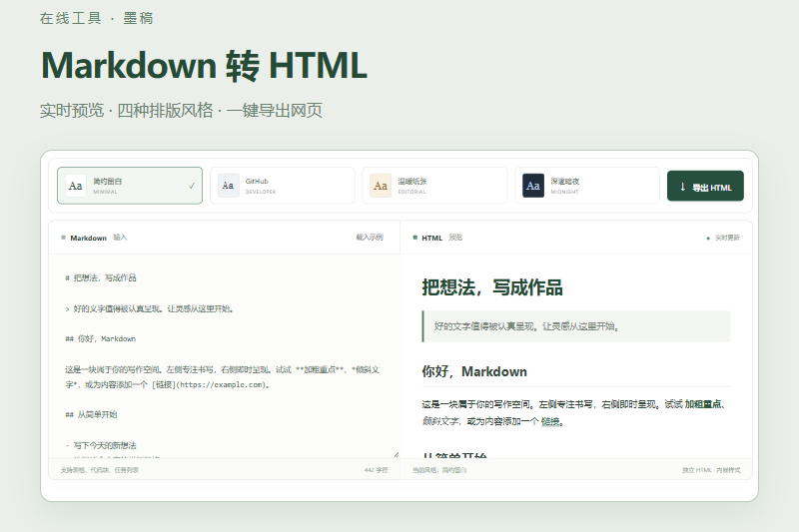Click inside the Markdown input textarea

point(224,356)
